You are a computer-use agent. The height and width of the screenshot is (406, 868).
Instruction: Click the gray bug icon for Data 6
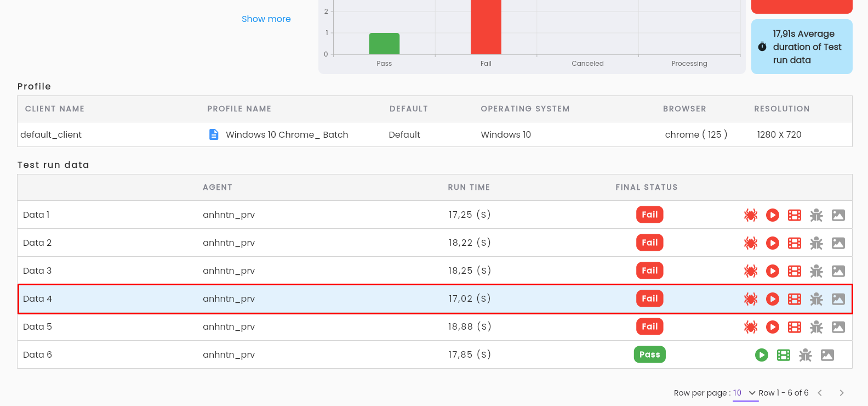point(806,355)
